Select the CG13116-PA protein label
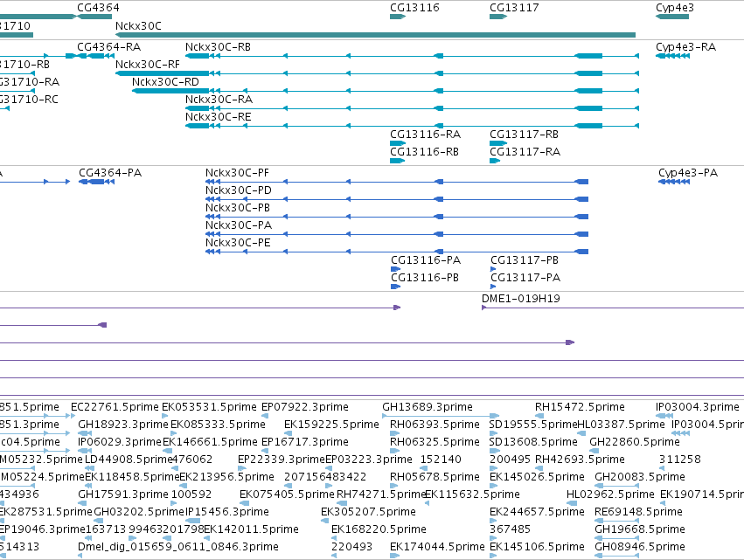The width and height of the screenshot is (744, 560). pyautogui.click(x=426, y=259)
